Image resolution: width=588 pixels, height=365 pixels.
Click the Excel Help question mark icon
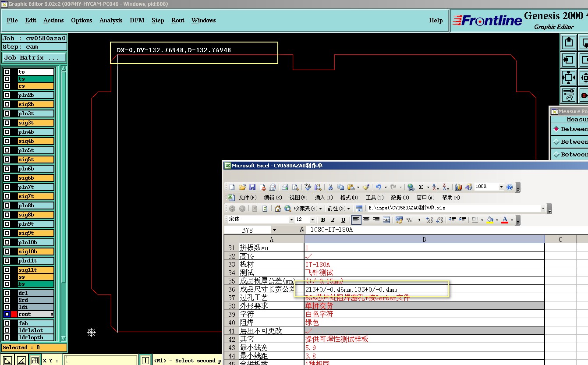point(510,187)
